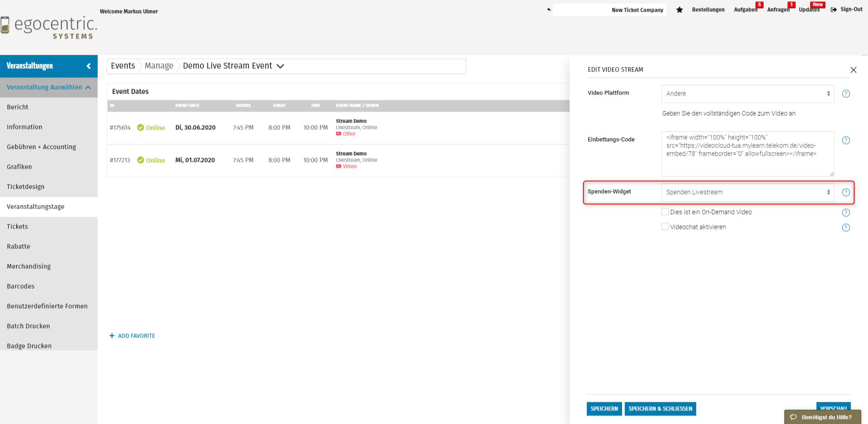Open Tickets in the sidebar menu
This screenshot has height=424, width=868.
pos(18,226)
